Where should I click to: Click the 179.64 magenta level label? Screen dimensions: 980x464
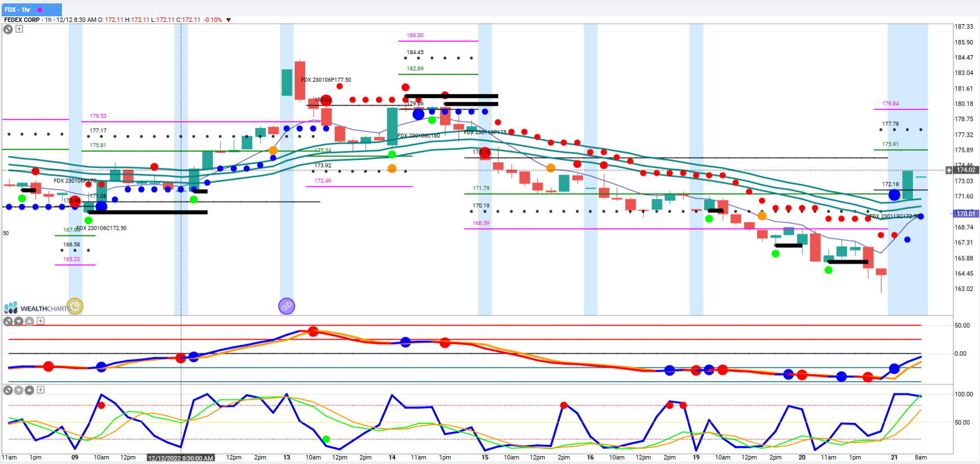pos(890,104)
